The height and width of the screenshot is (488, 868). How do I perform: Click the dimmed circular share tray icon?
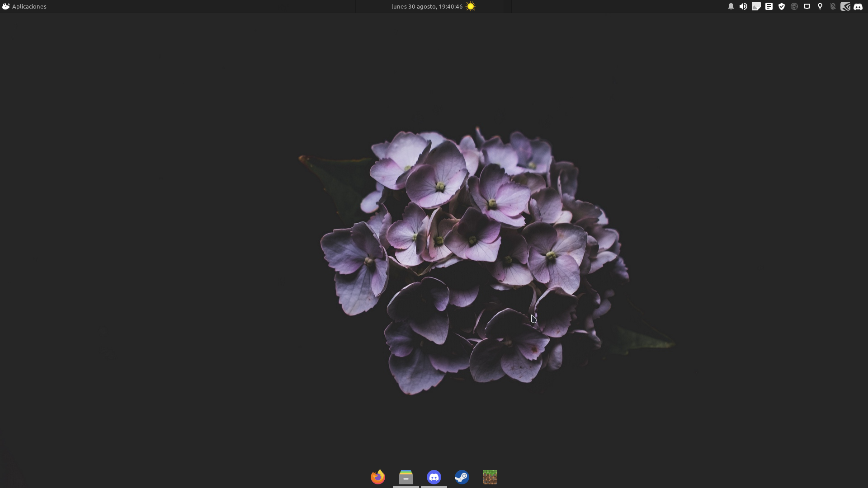point(794,6)
